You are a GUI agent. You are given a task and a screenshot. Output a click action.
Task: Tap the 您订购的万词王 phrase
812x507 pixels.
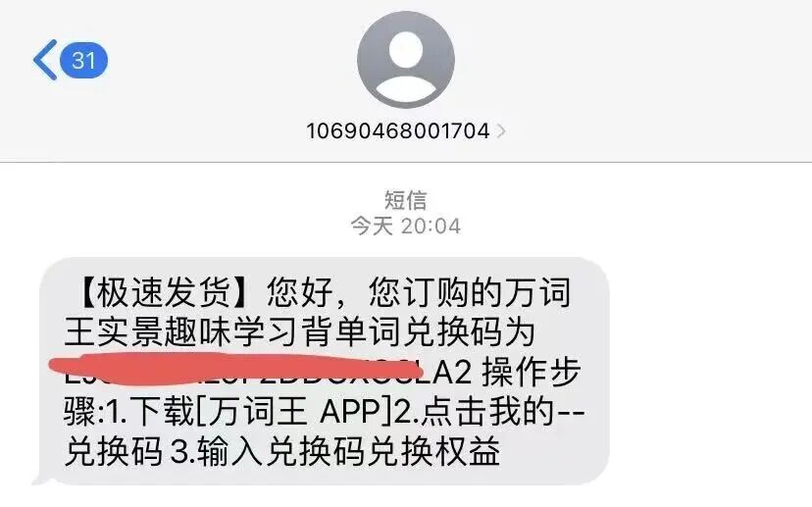[470, 292]
